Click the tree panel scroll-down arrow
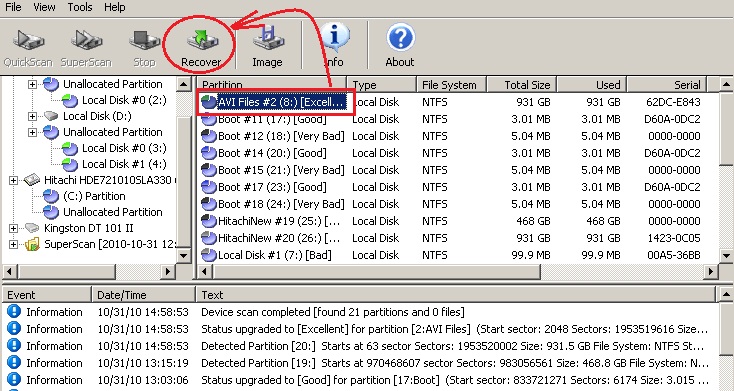The image size is (734, 391). pos(184,256)
